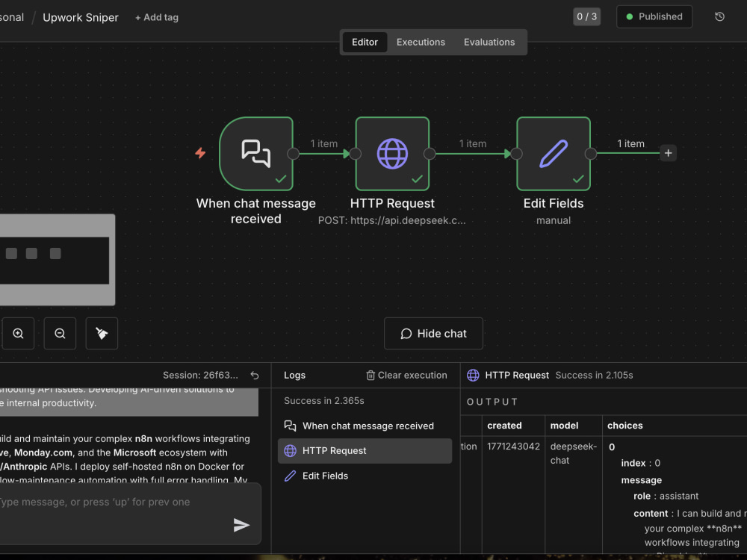The height and width of the screenshot is (560, 747).
Task: Click the red lightning trigger bolt icon
Action: [200, 153]
